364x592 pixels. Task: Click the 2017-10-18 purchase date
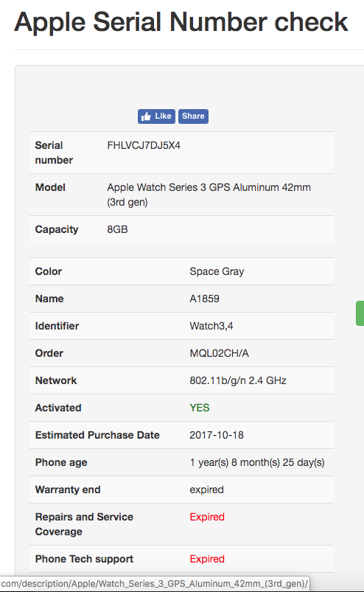coord(217,435)
